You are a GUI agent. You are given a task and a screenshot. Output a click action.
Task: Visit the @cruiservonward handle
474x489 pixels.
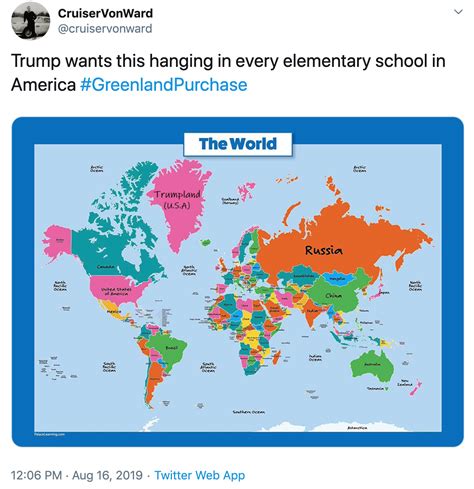pyautogui.click(x=105, y=29)
